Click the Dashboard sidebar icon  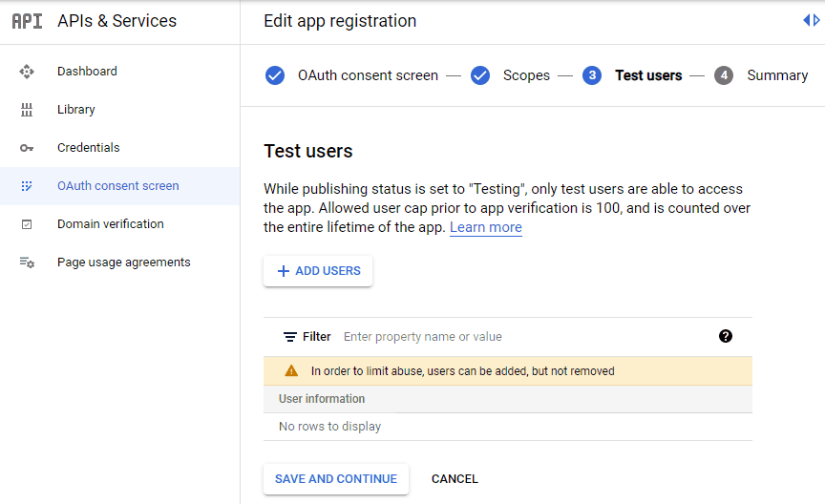tap(27, 72)
